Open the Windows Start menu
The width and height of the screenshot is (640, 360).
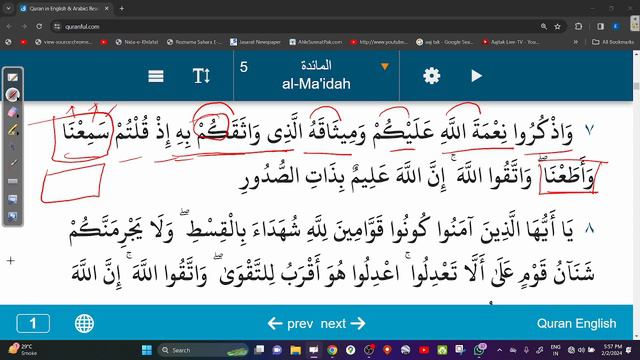[x=147, y=350]
